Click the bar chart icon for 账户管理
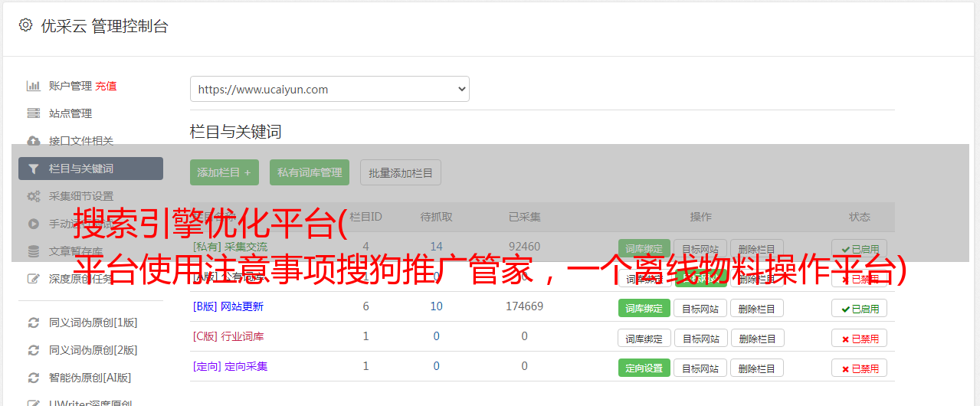This screenshot has height=406, width=980. pyautogui.click(x=34, y=86)
